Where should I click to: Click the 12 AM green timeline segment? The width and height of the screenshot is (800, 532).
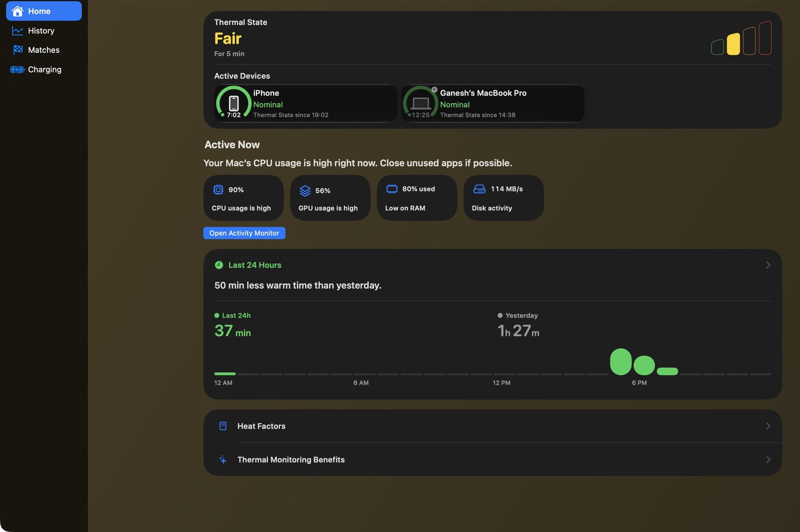225,374
